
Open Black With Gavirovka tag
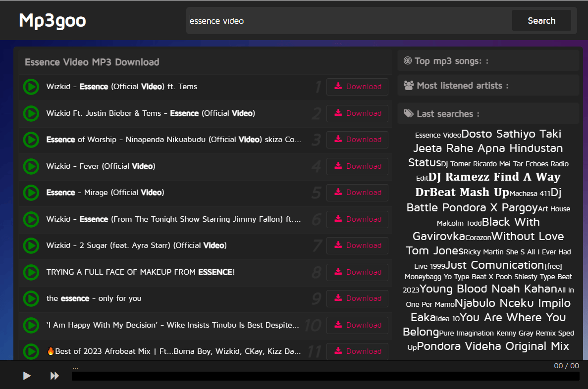pos(476,229)
